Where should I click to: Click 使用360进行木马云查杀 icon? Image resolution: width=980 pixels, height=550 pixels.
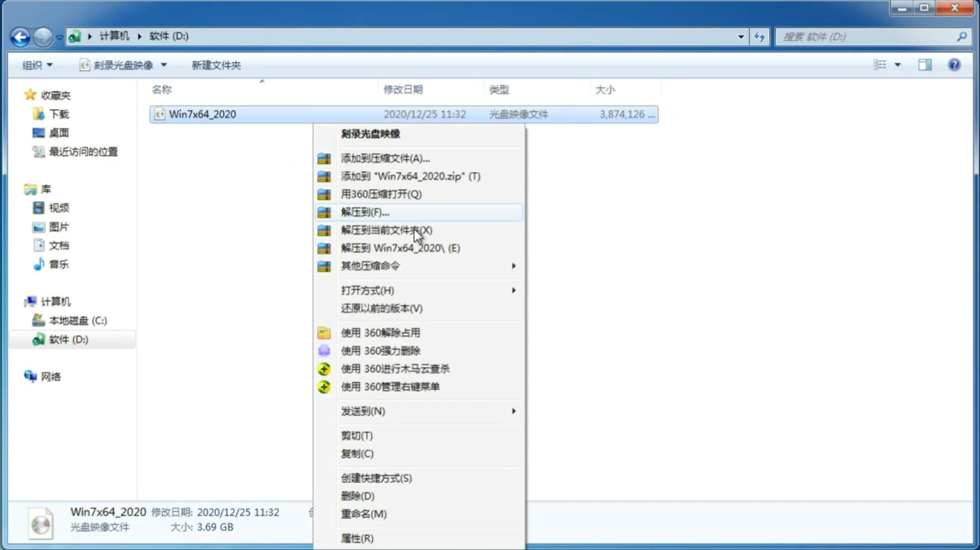click(323, 368)
